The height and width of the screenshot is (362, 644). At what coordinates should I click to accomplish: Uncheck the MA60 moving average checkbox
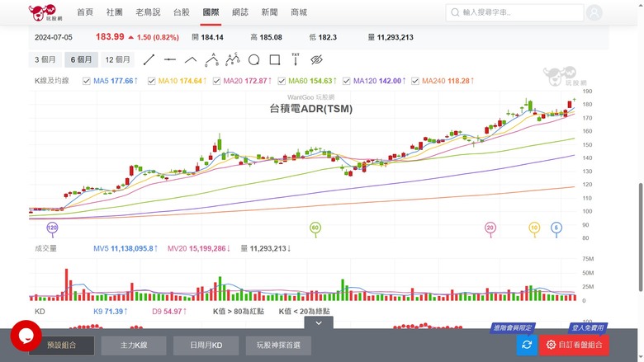(282, 81)
